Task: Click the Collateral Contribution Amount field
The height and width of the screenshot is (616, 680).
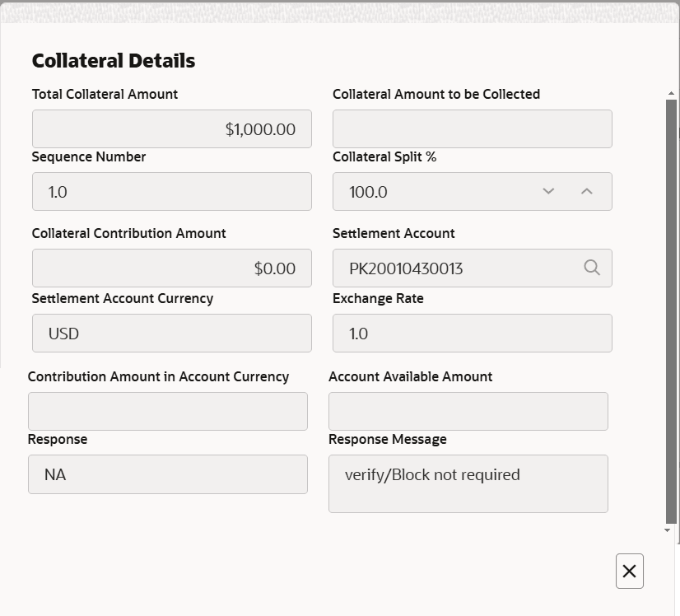Action: click(171, 268)
